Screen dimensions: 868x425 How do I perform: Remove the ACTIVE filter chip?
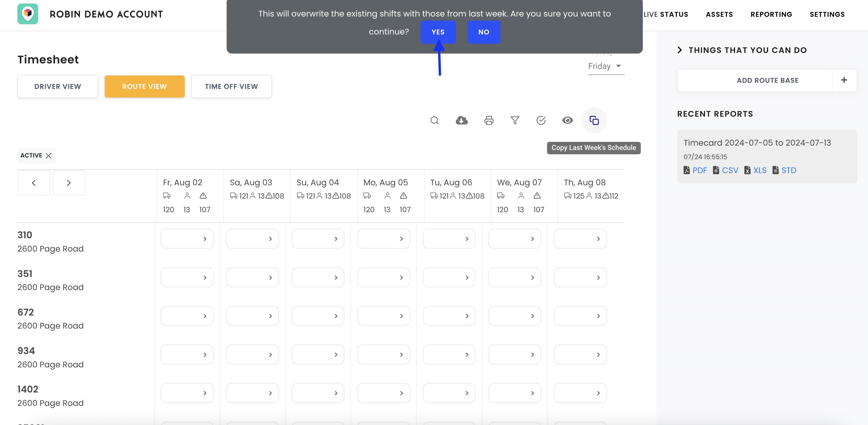49,155
